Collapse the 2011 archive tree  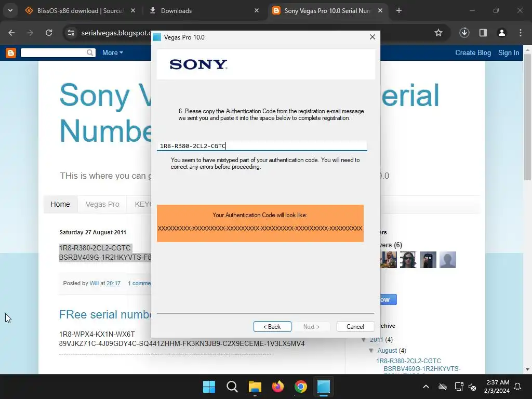coord(364,340)
